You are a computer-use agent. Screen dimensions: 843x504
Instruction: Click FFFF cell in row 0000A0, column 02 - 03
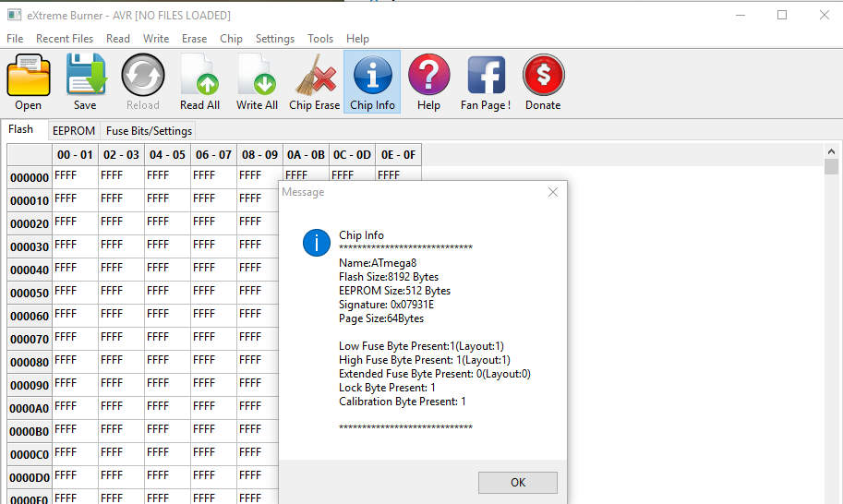pos(122,408)
